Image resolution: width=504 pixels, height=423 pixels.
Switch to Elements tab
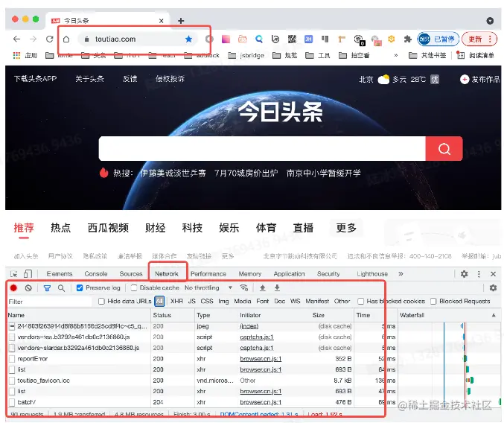60,274
